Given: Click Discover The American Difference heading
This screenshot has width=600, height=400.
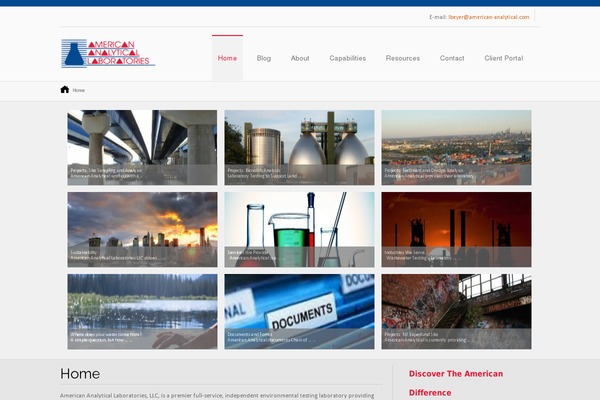Looking at the screenshot, I should (456, 383).
